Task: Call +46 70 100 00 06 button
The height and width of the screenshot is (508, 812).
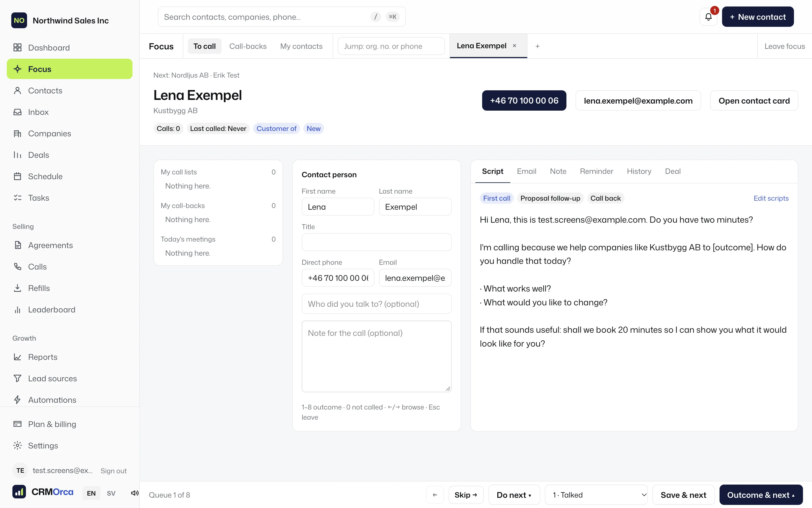Action: [524, 100]
